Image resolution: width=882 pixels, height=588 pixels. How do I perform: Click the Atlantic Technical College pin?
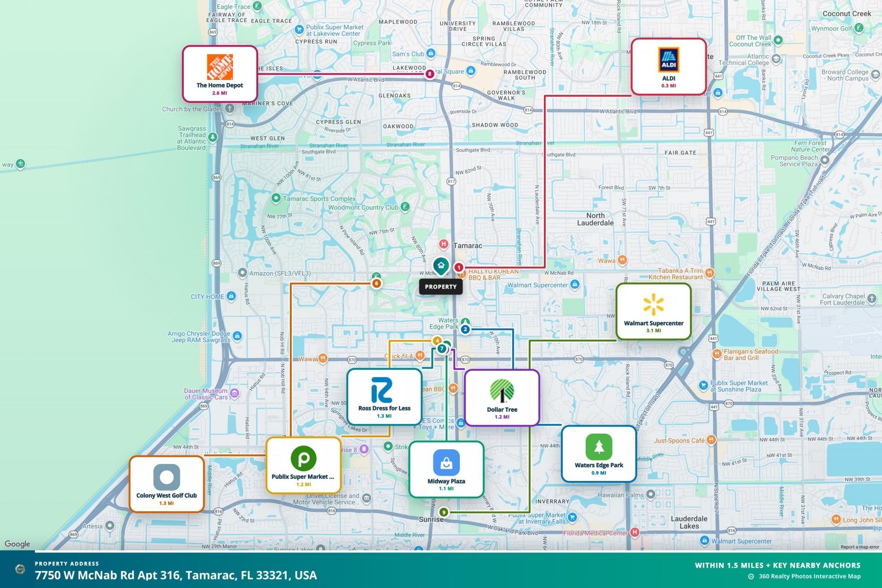coord(776,59)
